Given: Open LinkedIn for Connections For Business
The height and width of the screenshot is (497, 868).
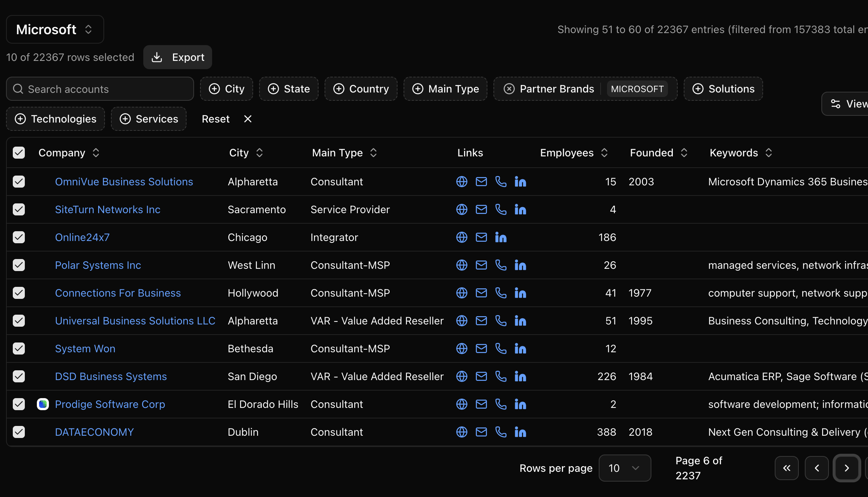Looking at the screenshot, I should point(520,293).
